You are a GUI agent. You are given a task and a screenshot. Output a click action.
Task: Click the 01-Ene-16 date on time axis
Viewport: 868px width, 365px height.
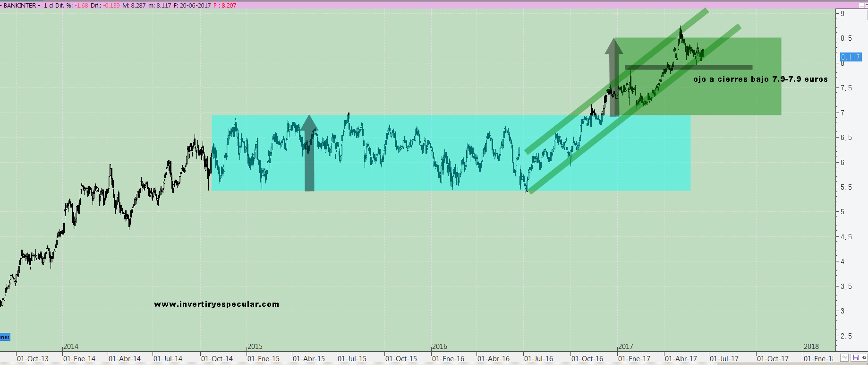448,359
